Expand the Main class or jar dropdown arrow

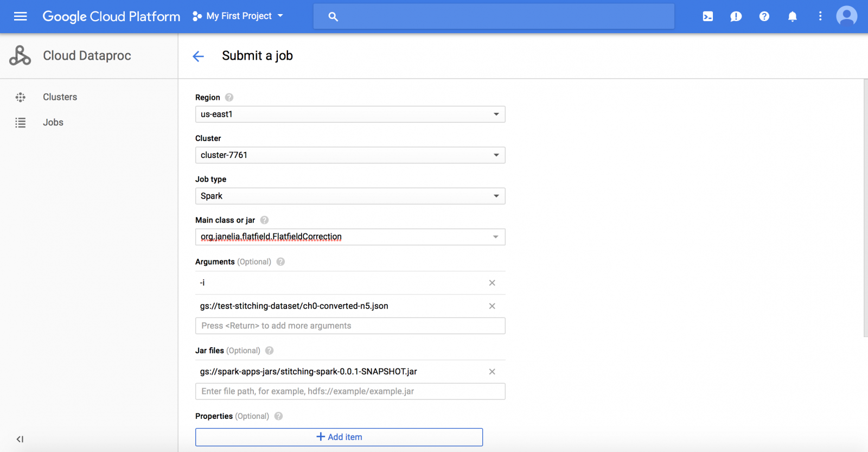coord(495,237)
